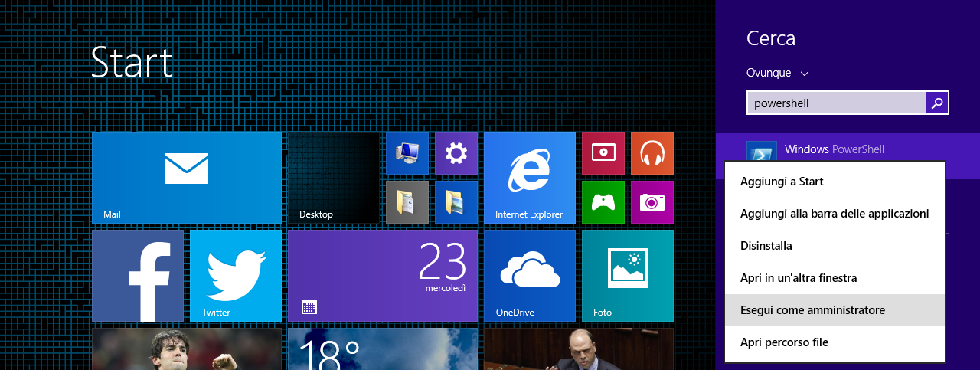Open the Desktop tile
The image size is (980, 370).
pyautogui.click(x=334, y=178)
